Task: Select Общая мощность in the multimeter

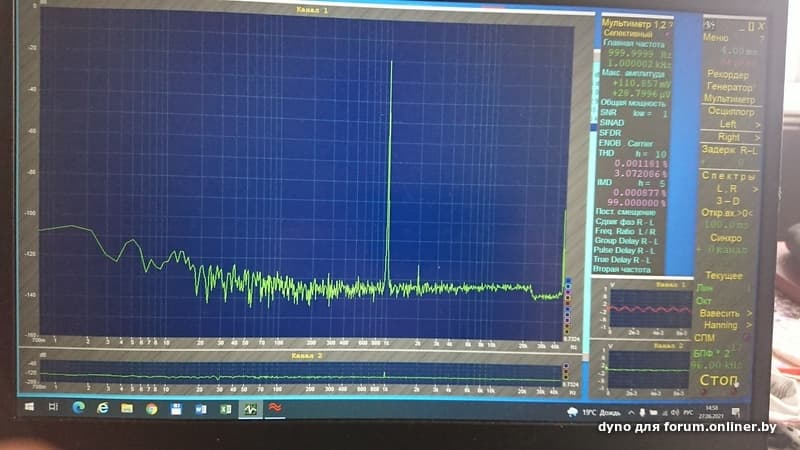Action: click(633, 103)
